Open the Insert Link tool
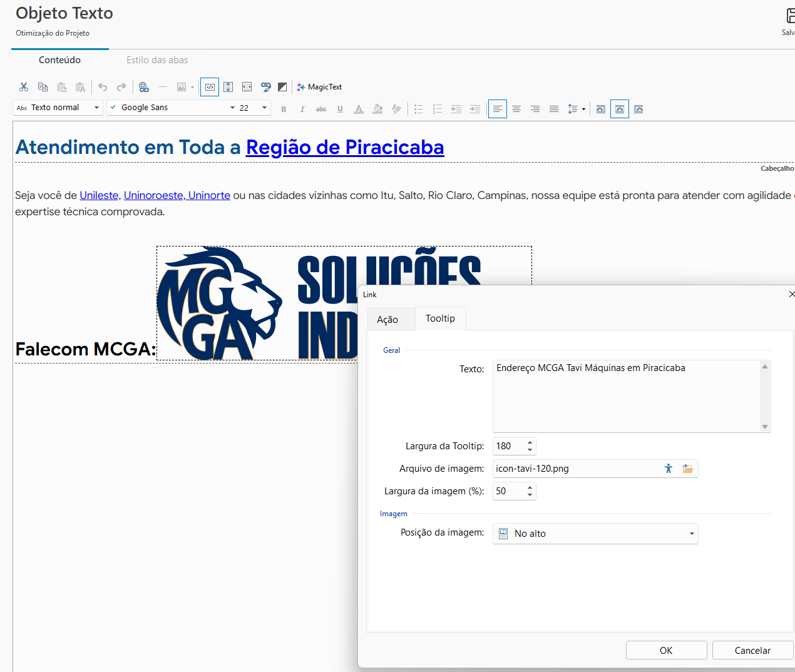The image size is (795, 672). pyautogui.click(x=144, y=87)
